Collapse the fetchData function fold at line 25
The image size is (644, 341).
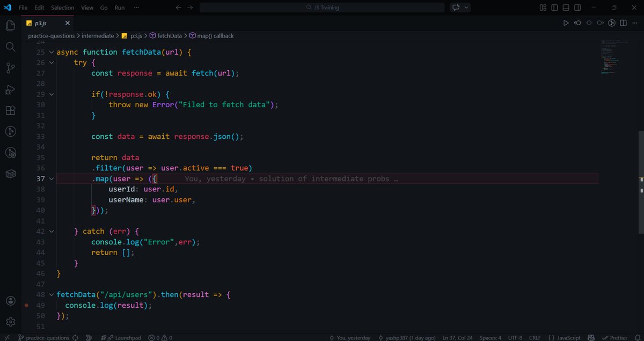(52, 52)
